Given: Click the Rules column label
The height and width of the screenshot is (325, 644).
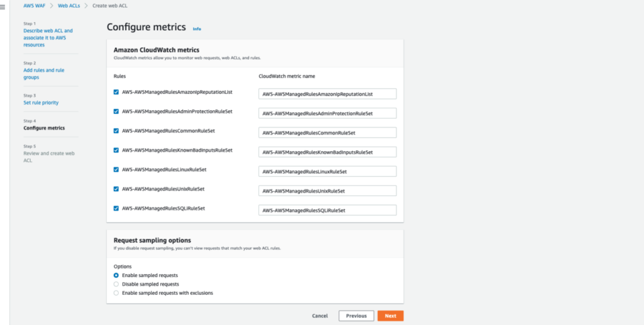Looking at the screenshot, I should point(120,76).
